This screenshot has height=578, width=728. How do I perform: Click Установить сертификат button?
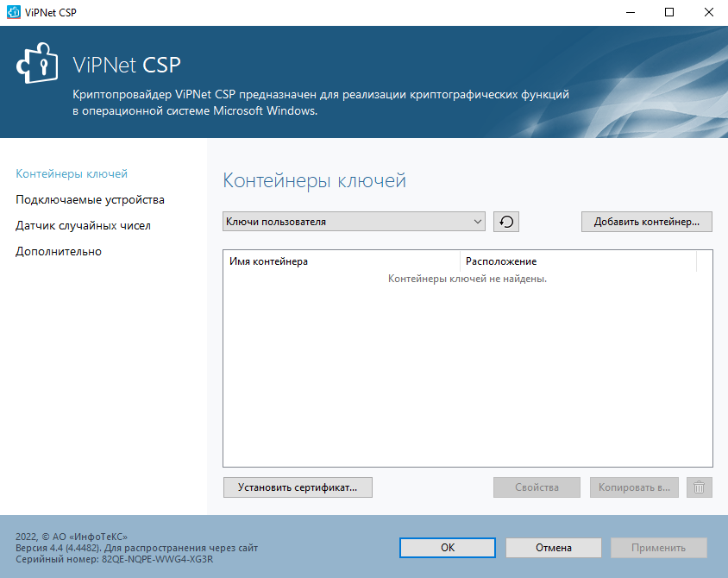point(298,487)
